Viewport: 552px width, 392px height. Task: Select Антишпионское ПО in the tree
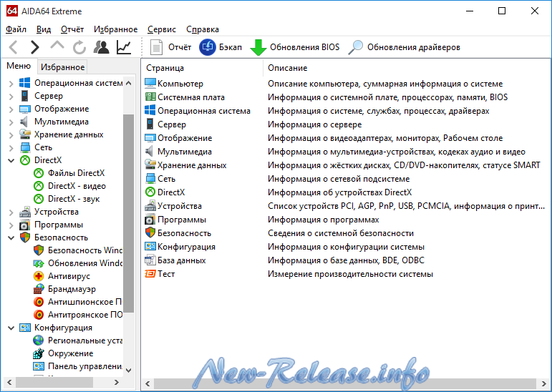point(85,302)
